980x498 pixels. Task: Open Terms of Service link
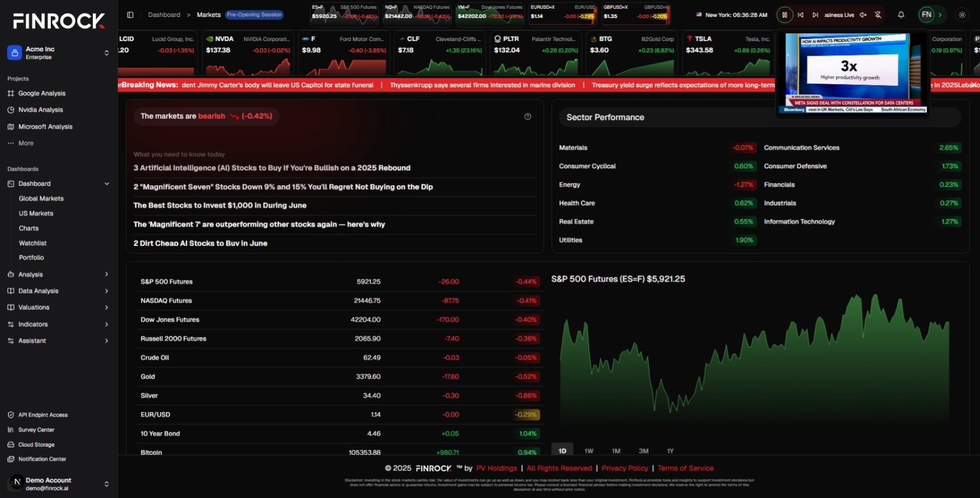pyautogui.click(x=686, y=469)
